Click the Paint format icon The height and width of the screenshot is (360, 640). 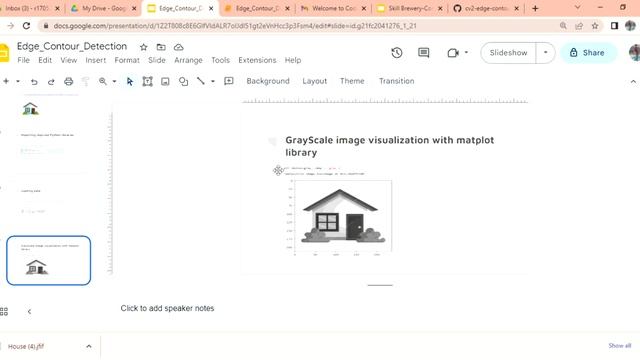85,81
